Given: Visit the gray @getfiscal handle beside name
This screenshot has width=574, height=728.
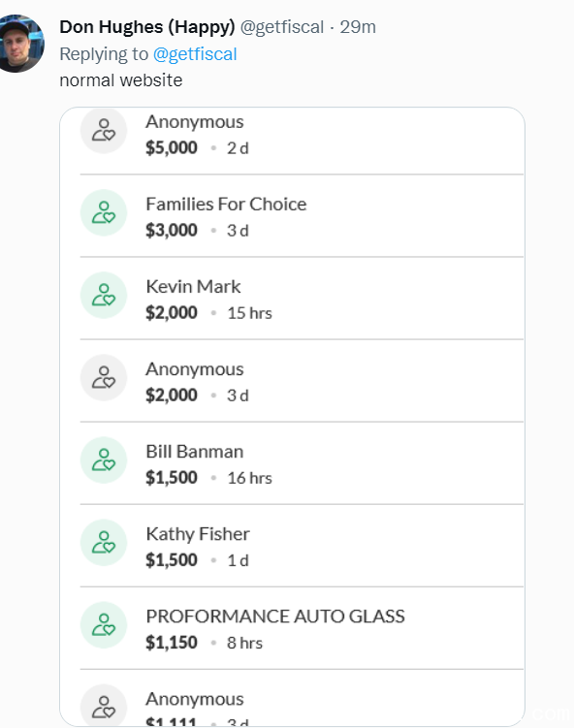Looking at the screenshot, I should pos(282,27).
